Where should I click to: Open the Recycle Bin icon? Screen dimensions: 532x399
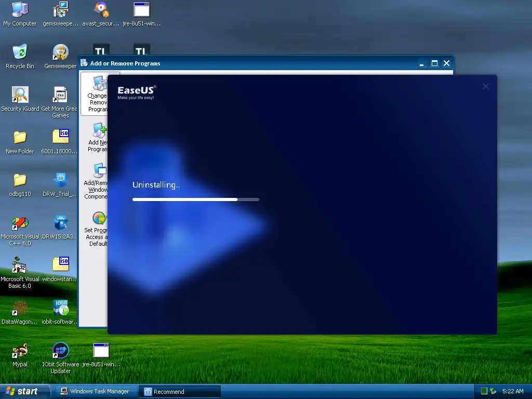[x=20, y=57]
